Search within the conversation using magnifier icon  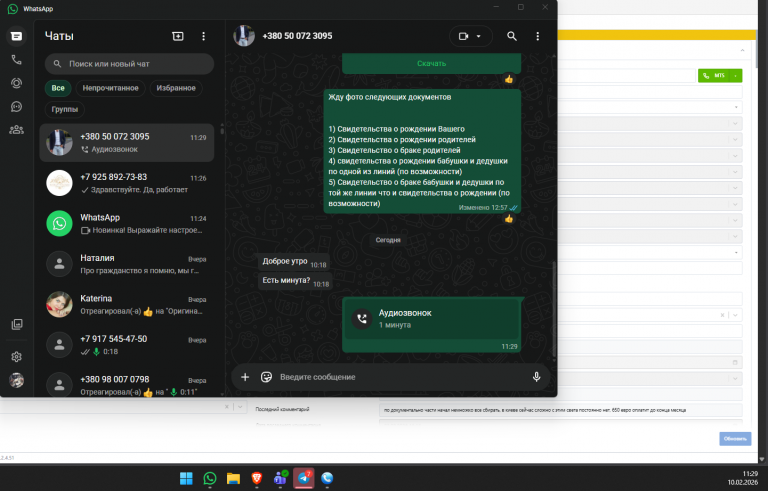(511, 36)
